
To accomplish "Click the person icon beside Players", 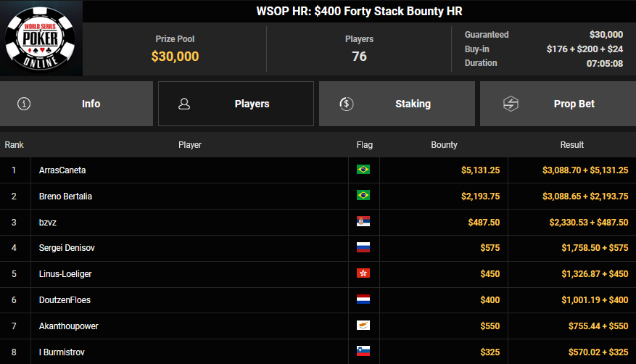I will (x=184, y=104).
